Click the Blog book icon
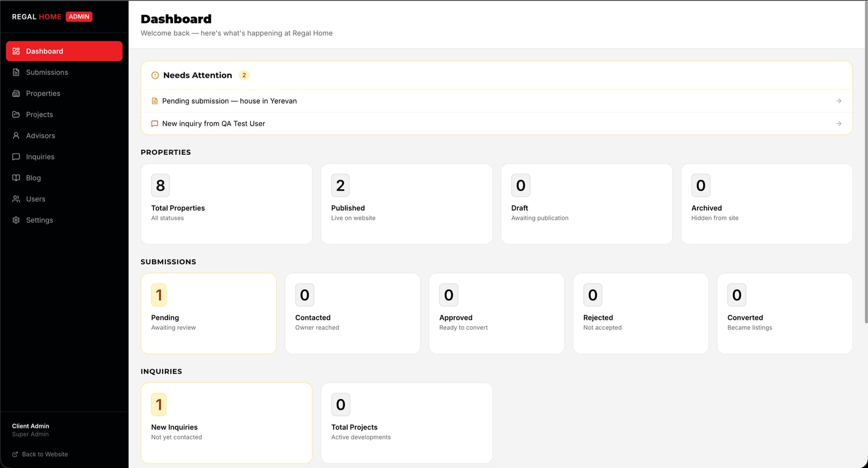868x468 pixels. click(x=16, y=178)
